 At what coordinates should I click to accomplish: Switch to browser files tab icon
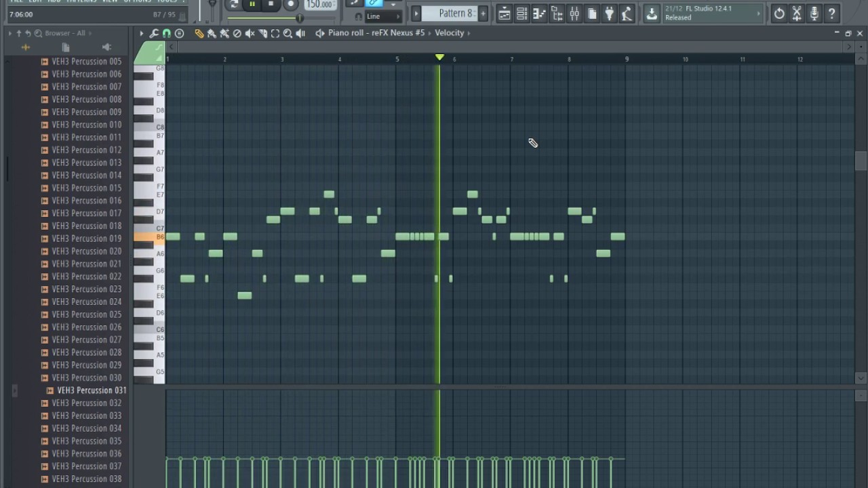tap(66, 47)
